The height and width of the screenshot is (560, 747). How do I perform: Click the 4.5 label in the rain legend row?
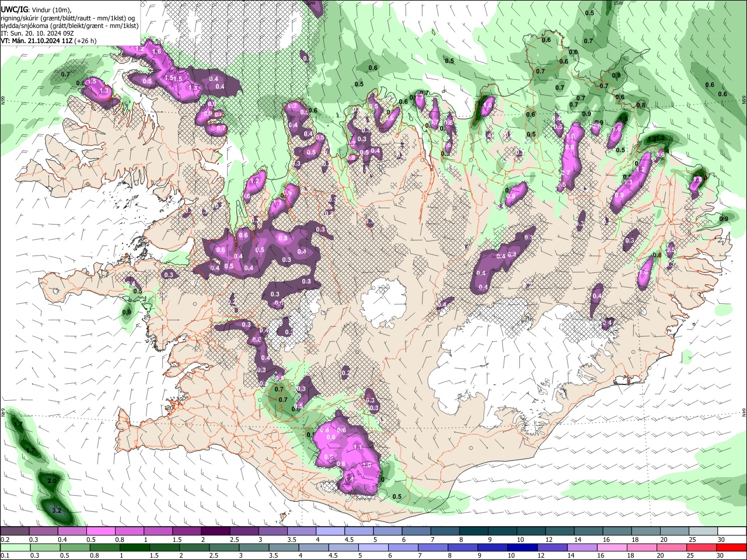334,556
